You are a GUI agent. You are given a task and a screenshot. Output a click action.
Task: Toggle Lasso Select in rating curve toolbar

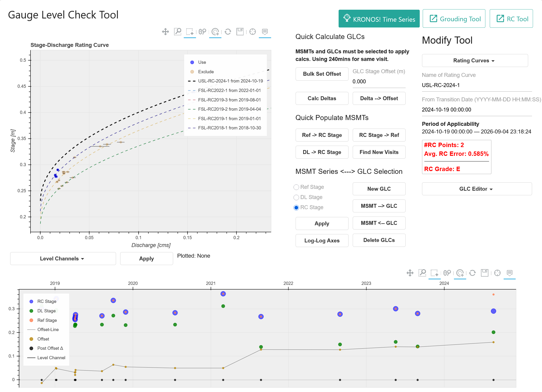tap(215, 32)
